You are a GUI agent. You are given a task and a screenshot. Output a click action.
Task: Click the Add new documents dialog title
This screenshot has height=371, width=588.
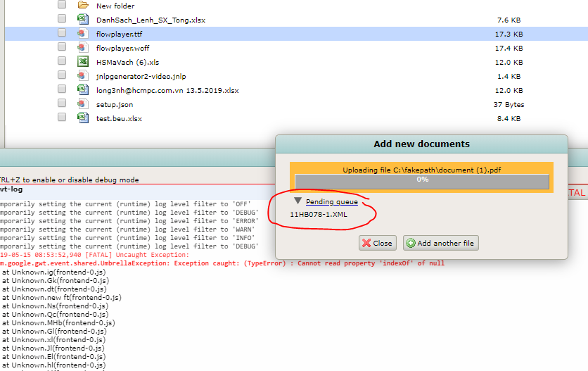[421, 144]
